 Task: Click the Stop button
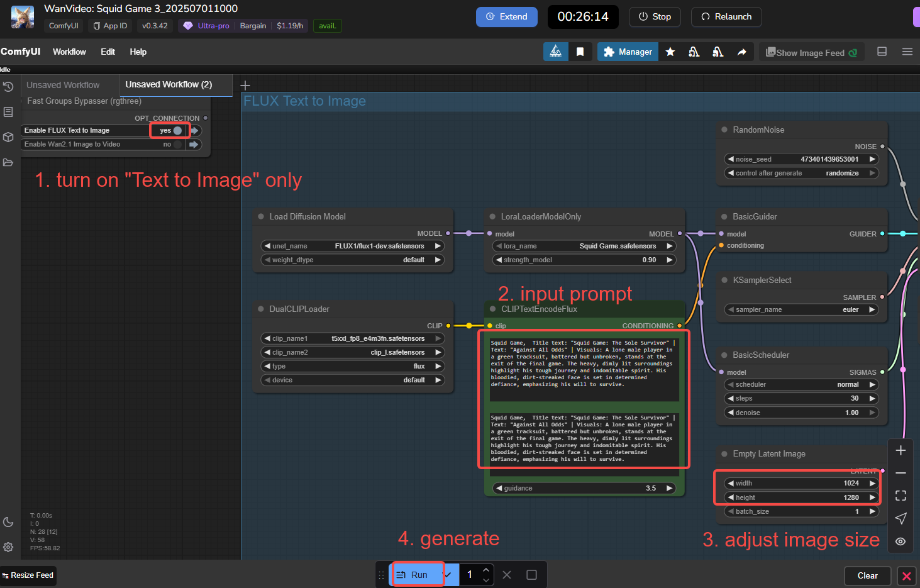(x=655, y=17)
